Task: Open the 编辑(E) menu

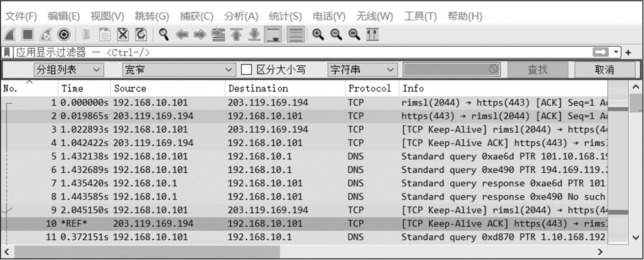Action: (63, 16)
